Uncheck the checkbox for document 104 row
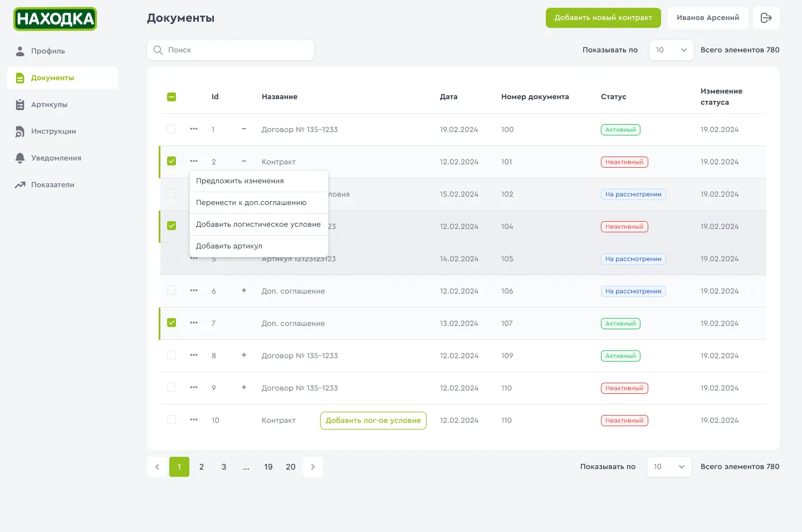 pos(172,226)
